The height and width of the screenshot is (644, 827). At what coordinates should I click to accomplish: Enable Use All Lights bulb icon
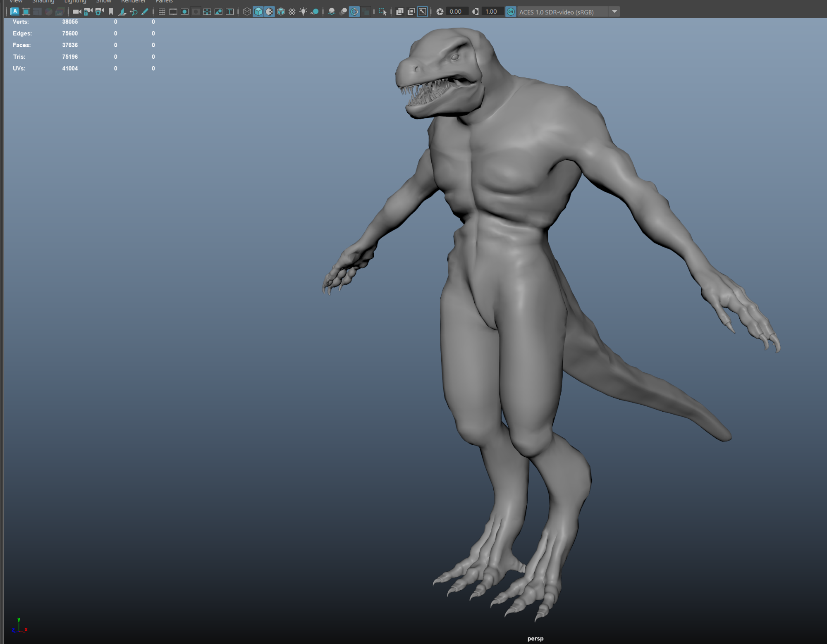coord(303,12)
